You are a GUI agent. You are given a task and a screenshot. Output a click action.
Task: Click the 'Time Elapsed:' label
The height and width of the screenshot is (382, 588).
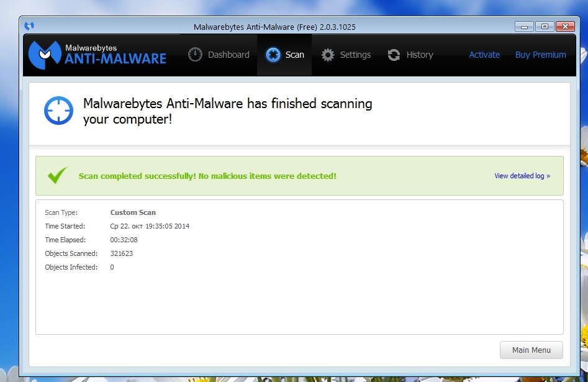pos(65,240)
